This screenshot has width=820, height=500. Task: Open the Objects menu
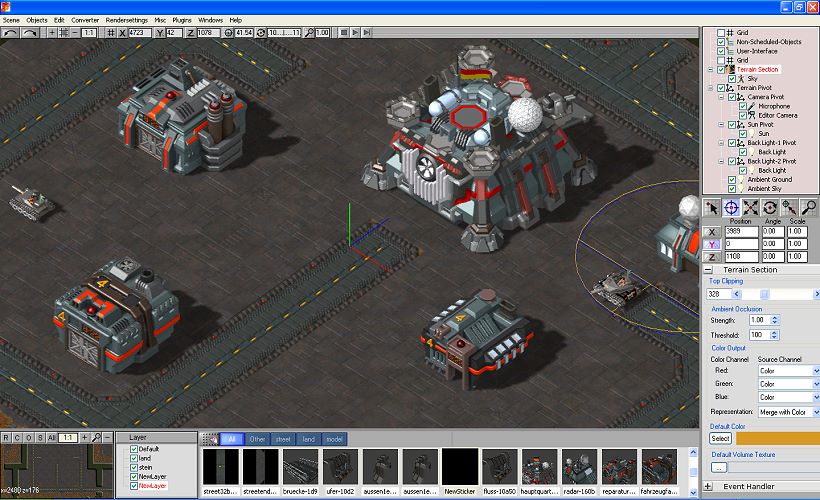tap(37, 20)
